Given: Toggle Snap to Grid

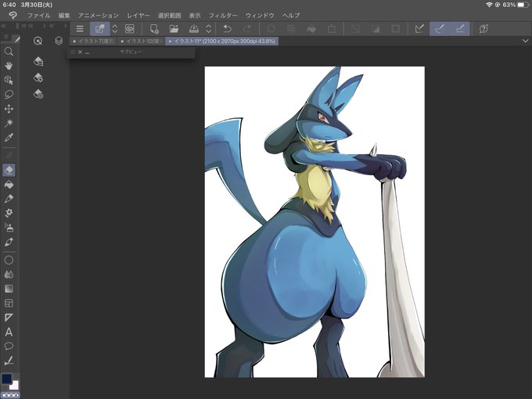Looking at the screenshot, I should [460, 29].
